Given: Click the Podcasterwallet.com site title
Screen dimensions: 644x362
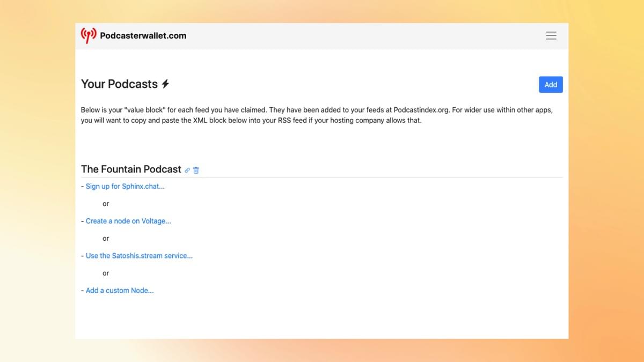Looking at the screenshot, I should click(x=143, y=35).
